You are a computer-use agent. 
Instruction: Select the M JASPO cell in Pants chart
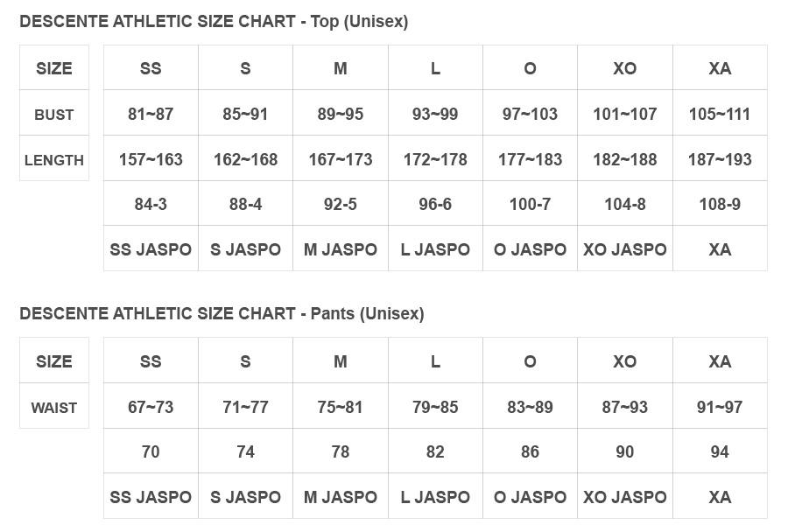(x=341, y=497)
